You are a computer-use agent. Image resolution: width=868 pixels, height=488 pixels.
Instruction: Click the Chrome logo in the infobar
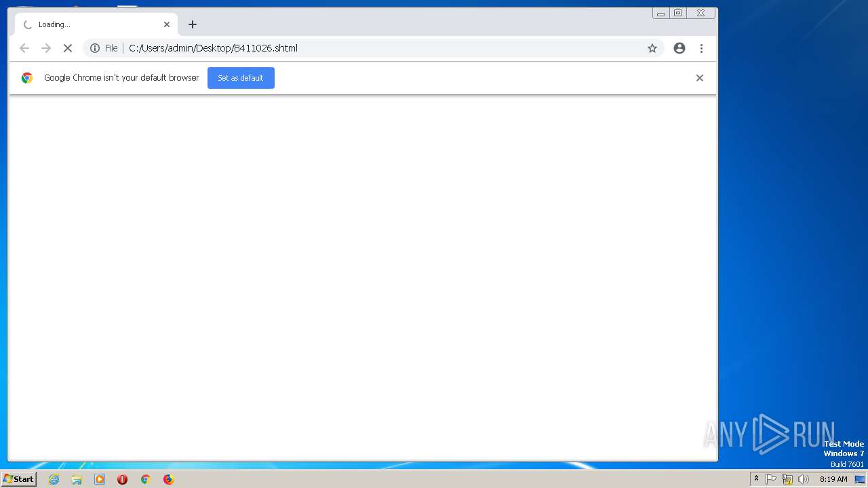pyautogui.click(x=27, y=78)
